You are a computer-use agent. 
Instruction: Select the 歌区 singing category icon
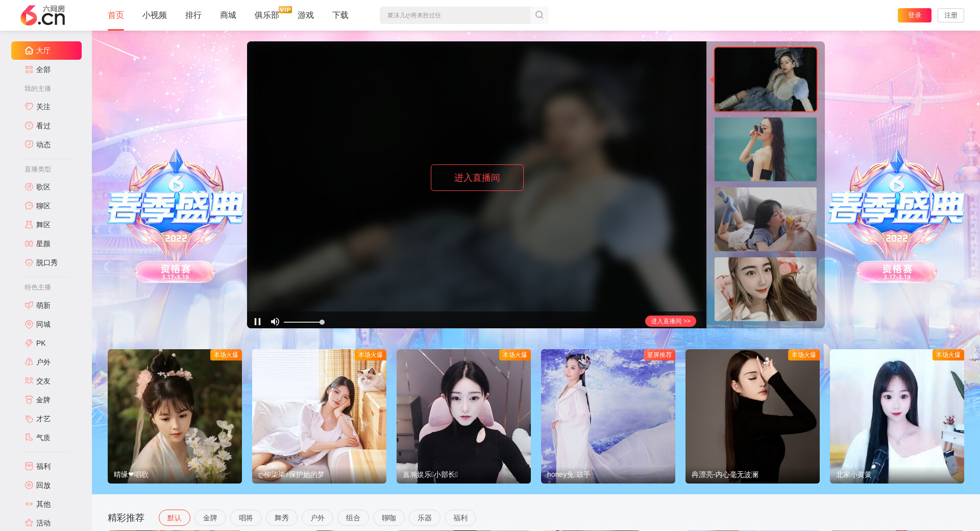(x=29, y=187)
